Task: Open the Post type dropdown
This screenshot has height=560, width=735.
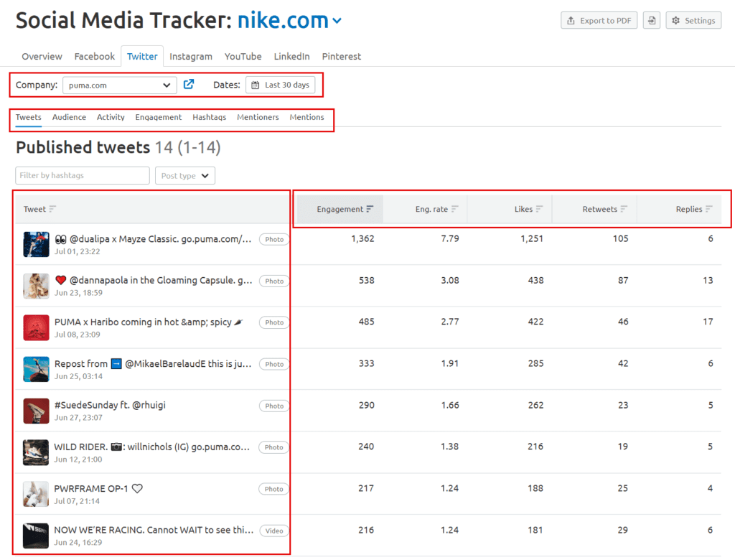Action: pos(185,175)
